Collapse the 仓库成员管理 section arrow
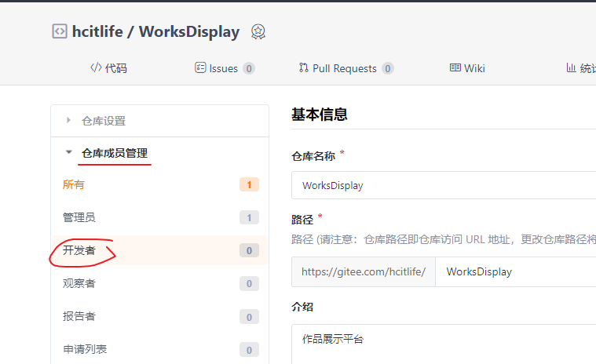596x364 pixels. pos(69,152)
